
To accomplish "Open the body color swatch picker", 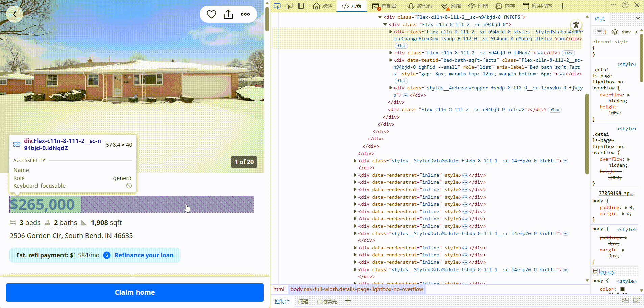I will (x=622, y=289).
